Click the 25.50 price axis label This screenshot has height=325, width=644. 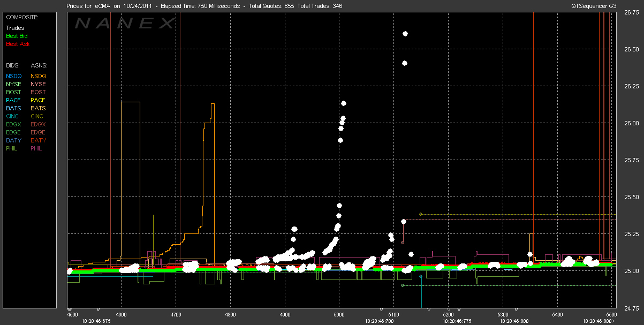[632, 197]
